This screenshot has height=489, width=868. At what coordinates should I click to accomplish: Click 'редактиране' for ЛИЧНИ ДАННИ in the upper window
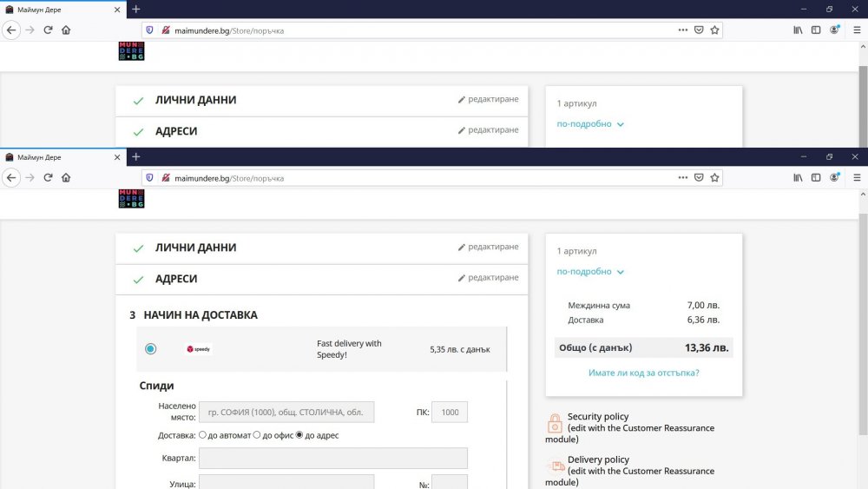pyautogui.click(x=488, y=98)
